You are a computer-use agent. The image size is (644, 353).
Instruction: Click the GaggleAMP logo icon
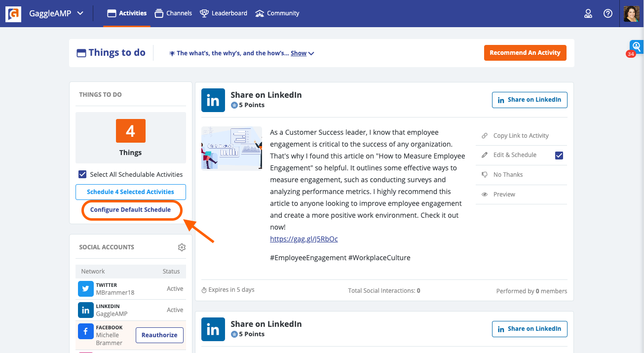[13, 13]
